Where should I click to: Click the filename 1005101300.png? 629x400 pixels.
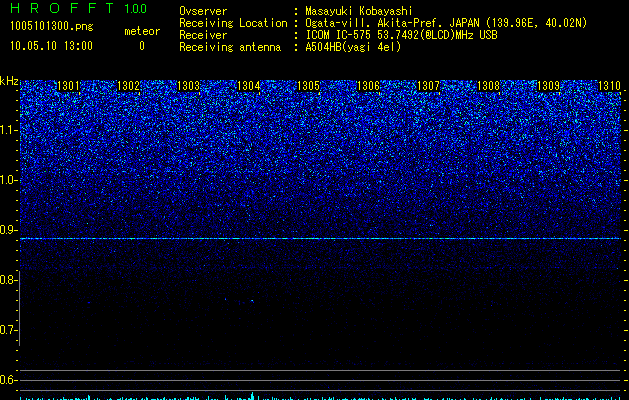click(x=52, y=26)
